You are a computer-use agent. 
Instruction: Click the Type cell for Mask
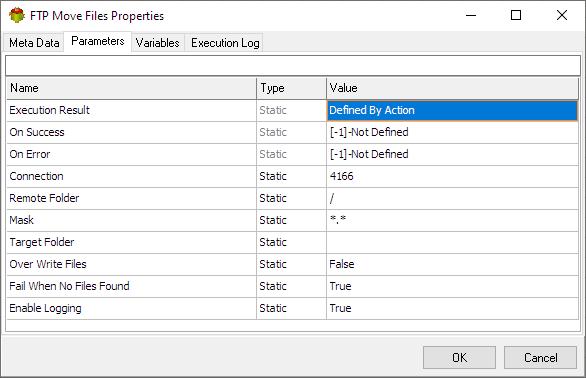click(291, 221)
